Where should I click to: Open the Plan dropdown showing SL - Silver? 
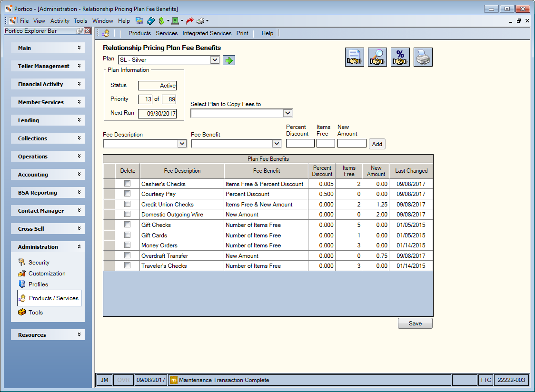pyautogui.click(x=169, y=60)
